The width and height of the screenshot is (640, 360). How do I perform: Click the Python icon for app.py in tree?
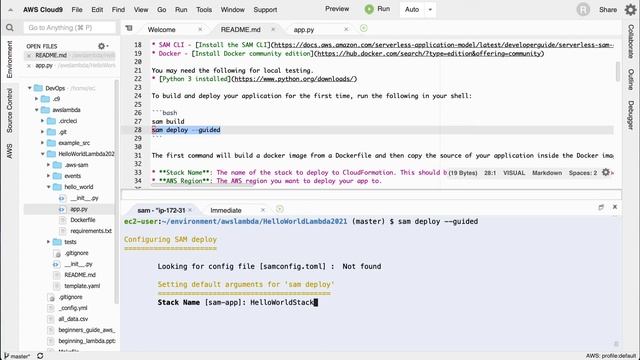point(62,209)
